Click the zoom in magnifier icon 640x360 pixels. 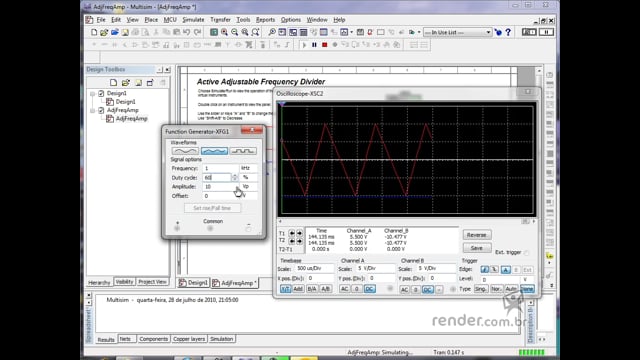pyautogui.click(x=224, y=32)
